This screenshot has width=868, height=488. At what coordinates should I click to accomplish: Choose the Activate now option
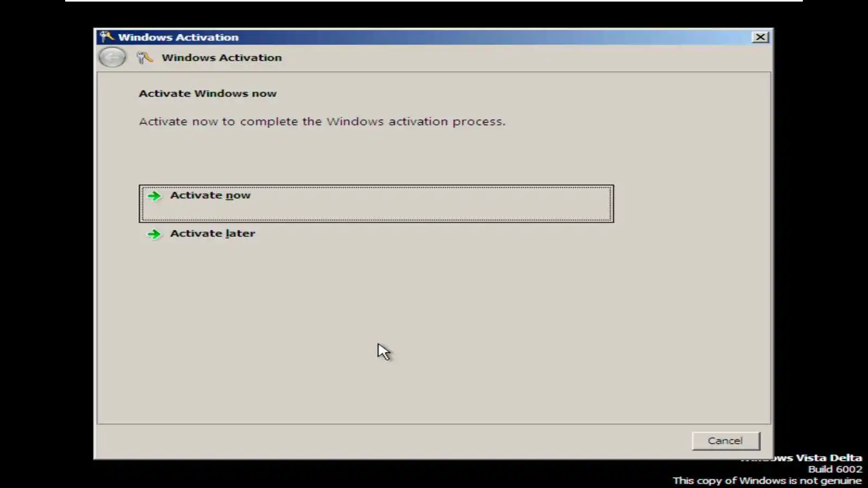click(x=376, y=204)
